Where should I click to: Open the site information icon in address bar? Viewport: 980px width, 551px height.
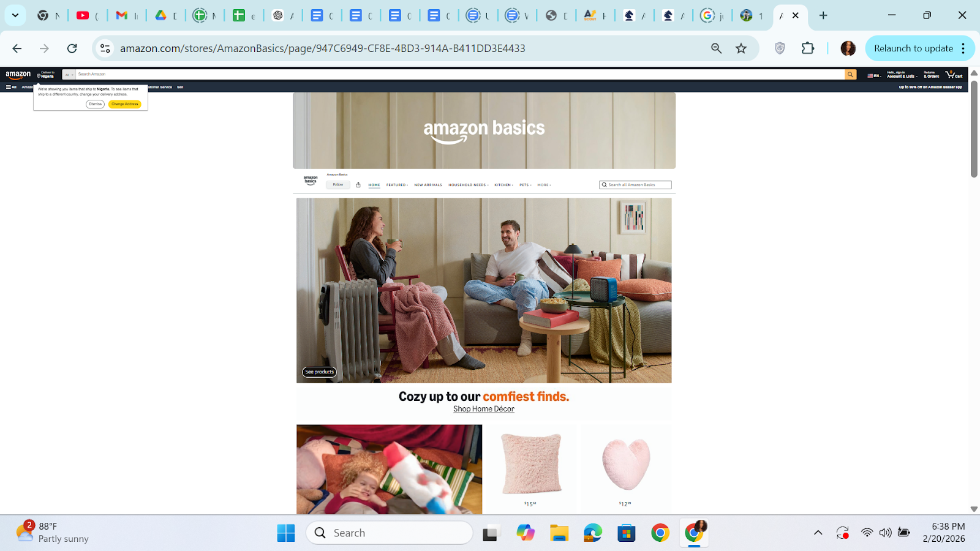[105, 48]
